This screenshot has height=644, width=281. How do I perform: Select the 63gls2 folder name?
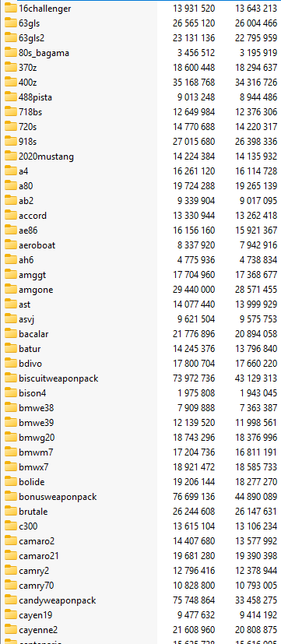(x=31, y=38)
